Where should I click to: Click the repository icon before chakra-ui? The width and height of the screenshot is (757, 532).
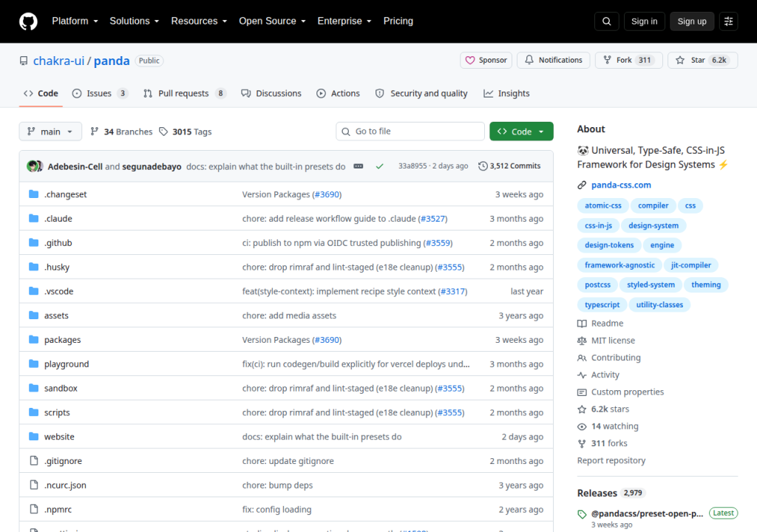[x=24, y=61]
